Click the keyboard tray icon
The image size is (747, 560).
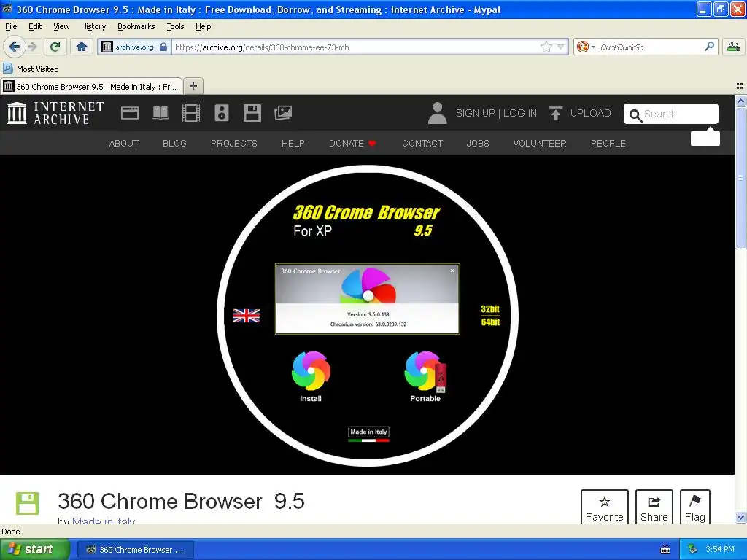tap(665, 550)
